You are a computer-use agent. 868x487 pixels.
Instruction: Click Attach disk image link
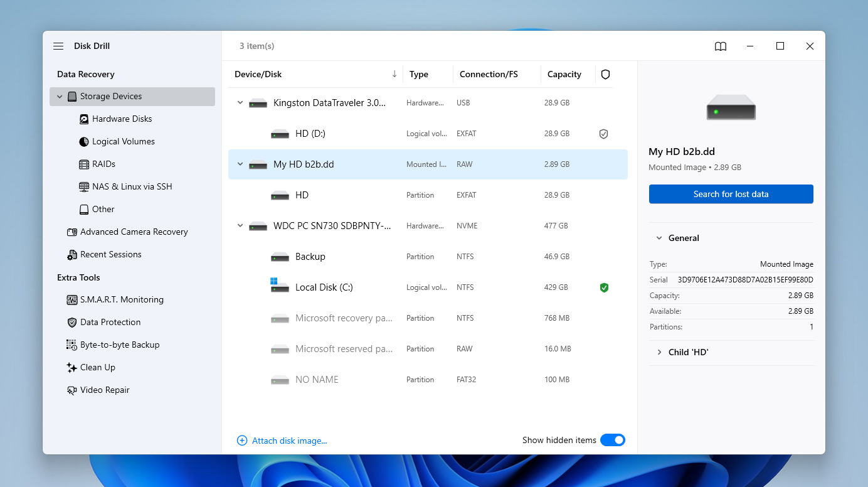(x=290, y=441)
